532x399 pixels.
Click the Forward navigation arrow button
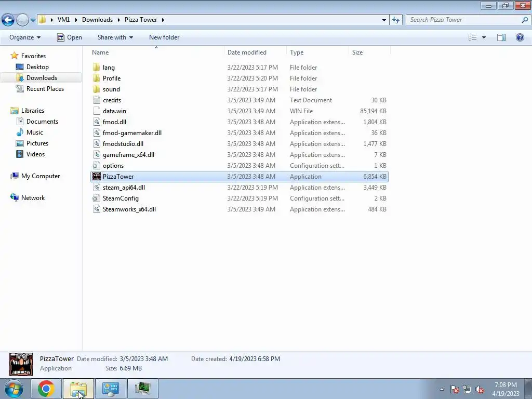22,20
